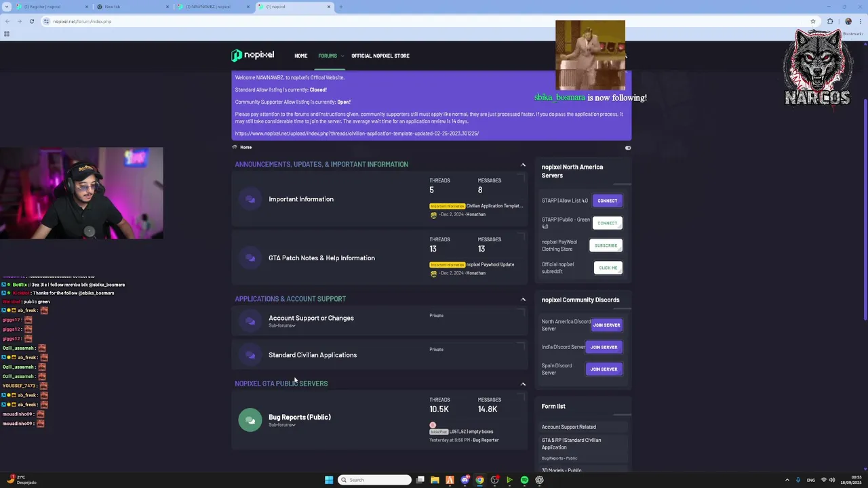Click the GTA Patch Notes forum icon
868x488 pixels.
pyautogui.click(x=250, y=258)
